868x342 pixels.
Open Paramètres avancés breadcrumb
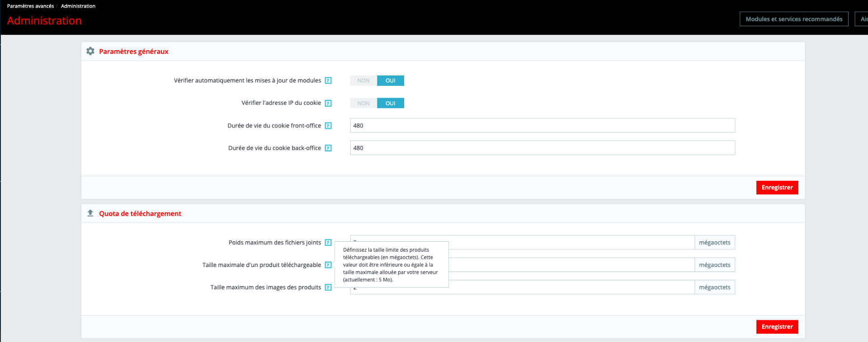(30, 6)
